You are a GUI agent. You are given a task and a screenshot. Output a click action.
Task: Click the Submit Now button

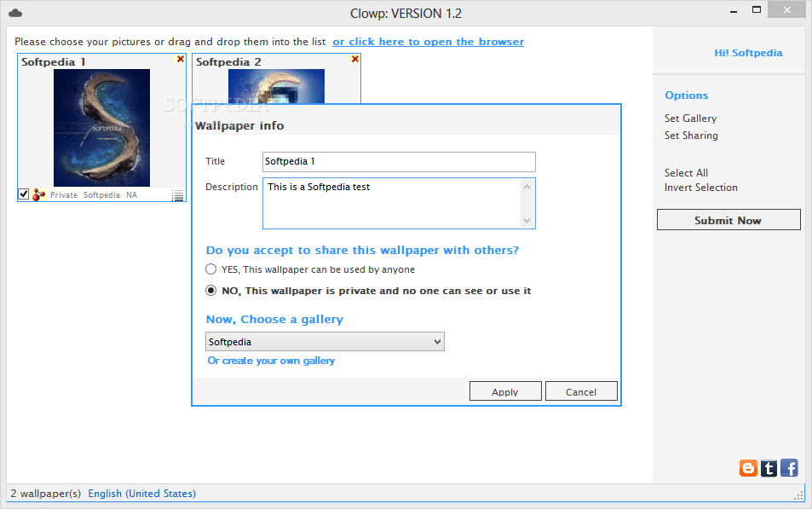tap(728, 220)
